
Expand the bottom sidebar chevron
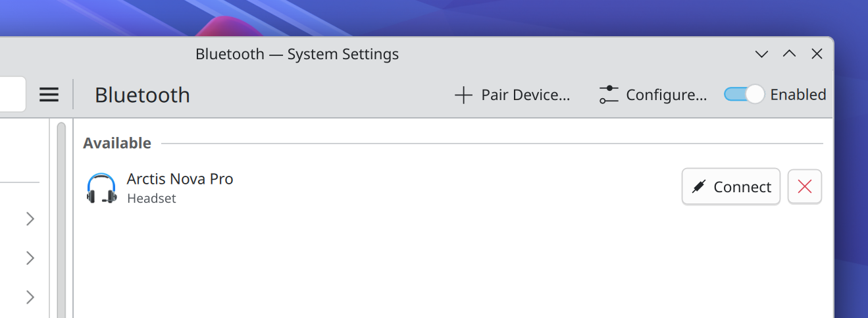30,298
